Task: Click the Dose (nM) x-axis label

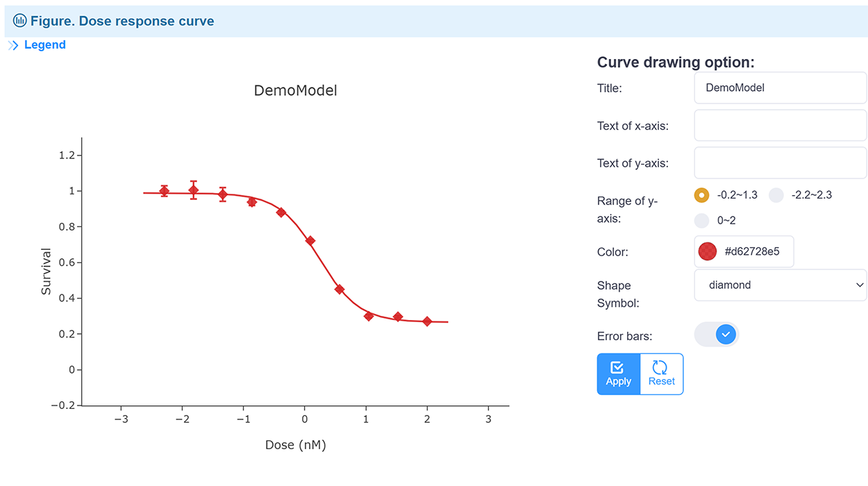Action: coord(295,445)
